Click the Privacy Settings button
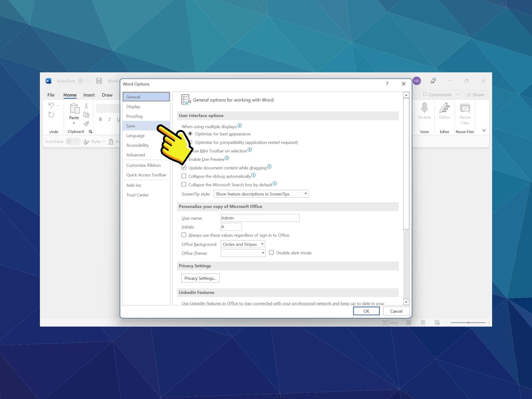The width and height of the screenshot is (532, 399). pyautogui.click(x=200, y=278)
